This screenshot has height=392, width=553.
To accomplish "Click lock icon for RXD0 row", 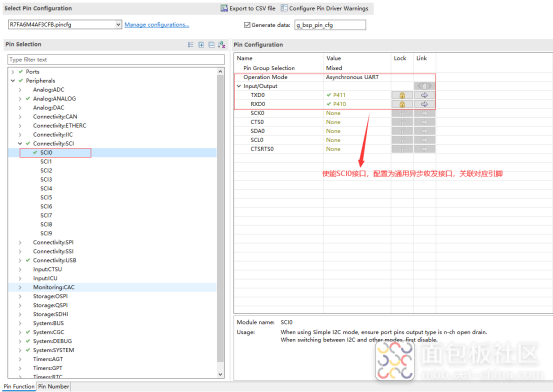I will point(402,104).
